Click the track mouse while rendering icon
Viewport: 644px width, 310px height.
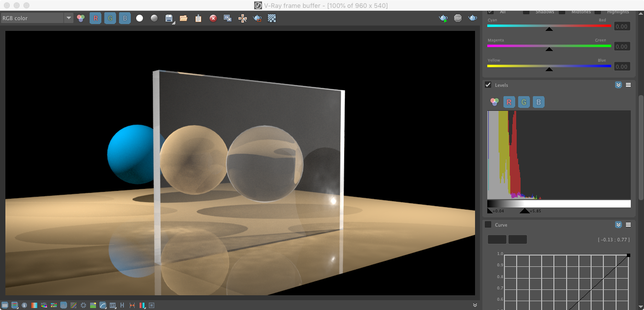(x=242, y=18)
